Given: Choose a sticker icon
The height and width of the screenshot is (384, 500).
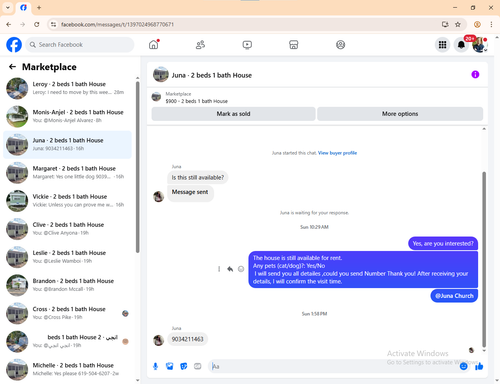Looking at the screenshot, I should (184, 366).
